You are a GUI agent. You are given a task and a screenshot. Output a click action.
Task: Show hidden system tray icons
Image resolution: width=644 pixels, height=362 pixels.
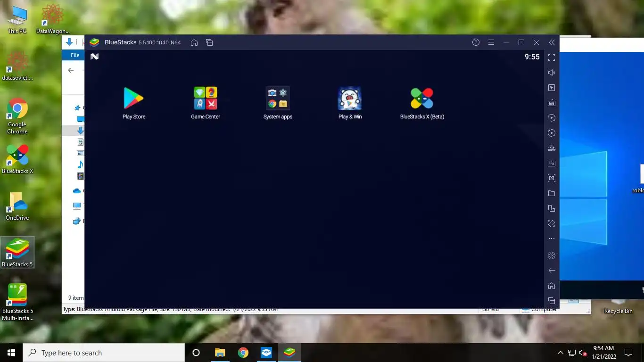pos(560,353)
